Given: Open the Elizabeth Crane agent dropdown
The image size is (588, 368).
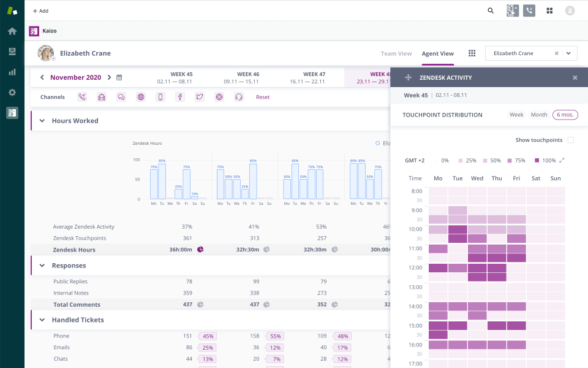Looking at the screenshot, I should pyautogui.click(x=570, y=53).
